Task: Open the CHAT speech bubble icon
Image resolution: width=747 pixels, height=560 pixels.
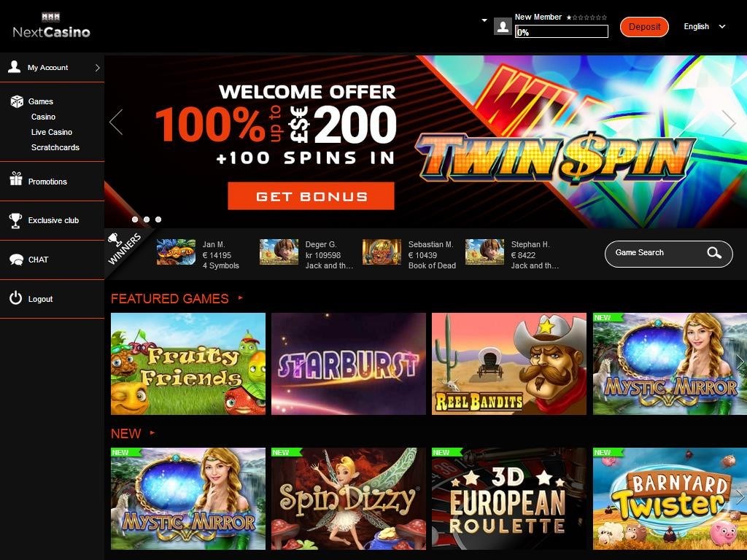Action: point(16,260)
